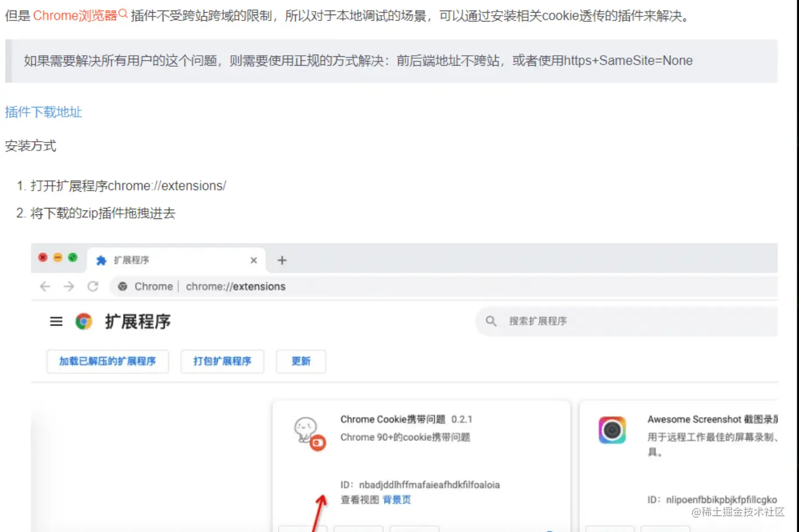This screenshot has width=799, height=532.
Task: Select the 扩展程序 browser tab
Action: tap(177, 260)
